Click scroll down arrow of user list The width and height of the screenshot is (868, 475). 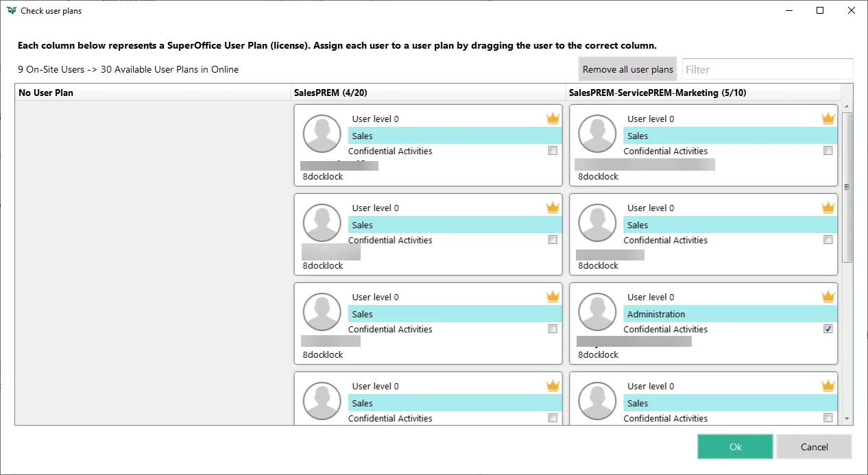(847, 419)
